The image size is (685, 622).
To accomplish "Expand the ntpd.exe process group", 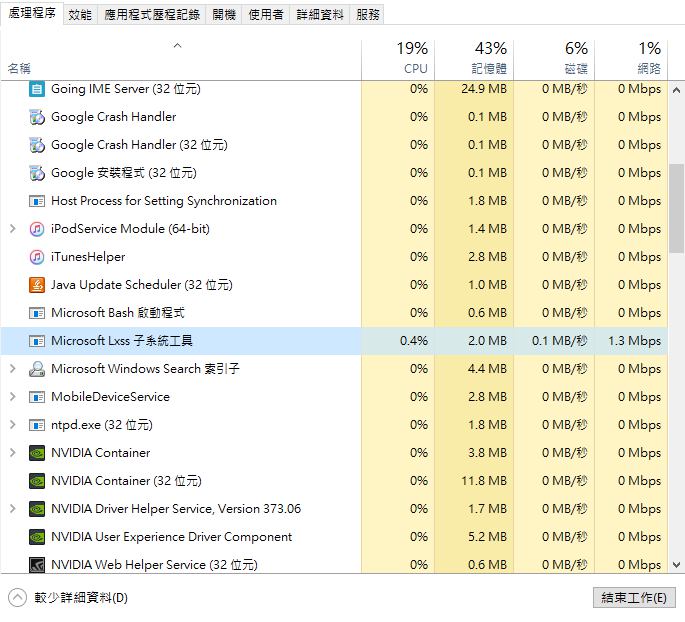I will pos(13,425).
